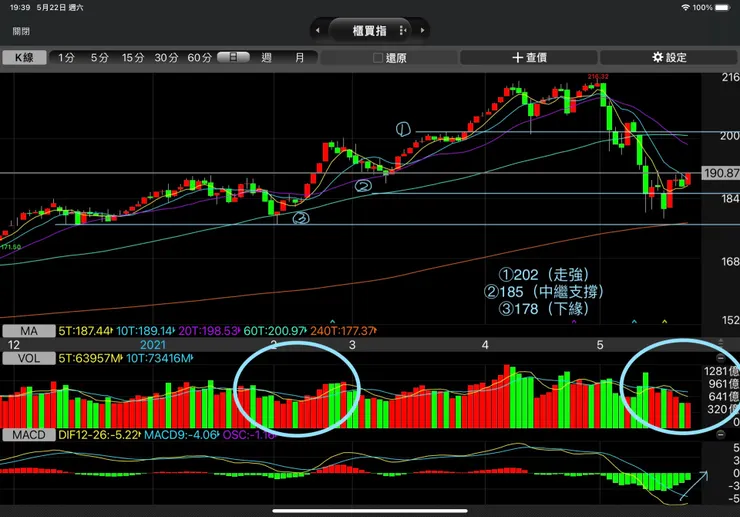Open the MACD indicator selector
740x517 pixels.
tap(29, 435)
